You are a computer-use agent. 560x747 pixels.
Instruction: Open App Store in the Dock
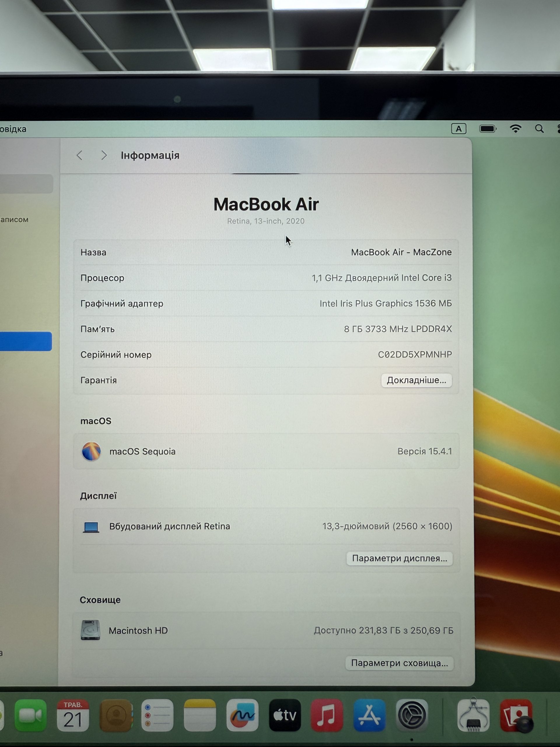370,715
